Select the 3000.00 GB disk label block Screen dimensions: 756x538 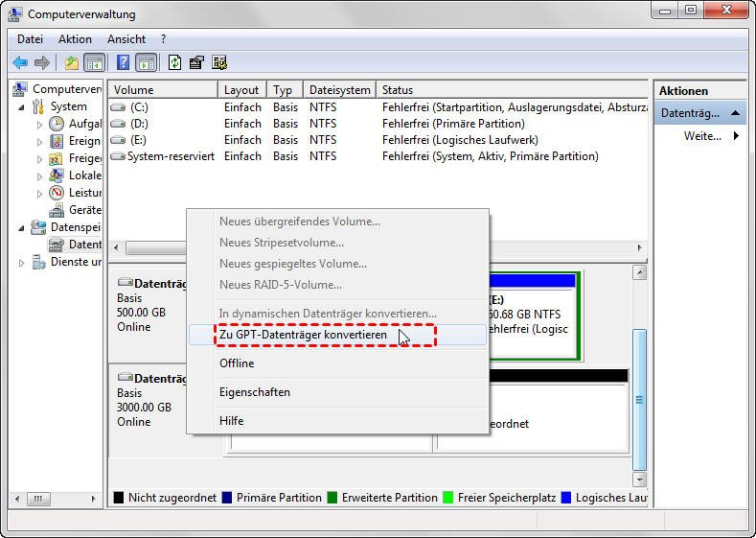click(x=148, y=410)
